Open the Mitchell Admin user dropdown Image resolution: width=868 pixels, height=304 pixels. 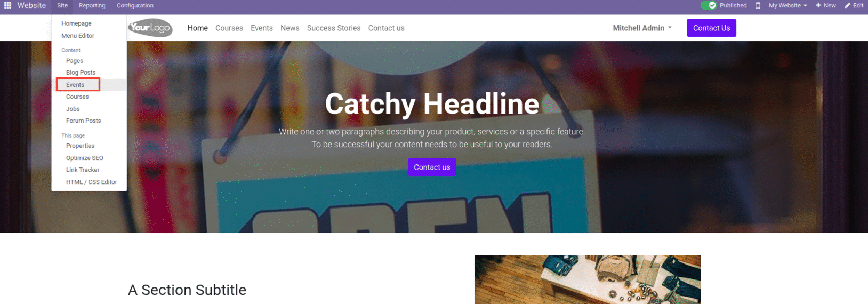click(x=642, y=28)
